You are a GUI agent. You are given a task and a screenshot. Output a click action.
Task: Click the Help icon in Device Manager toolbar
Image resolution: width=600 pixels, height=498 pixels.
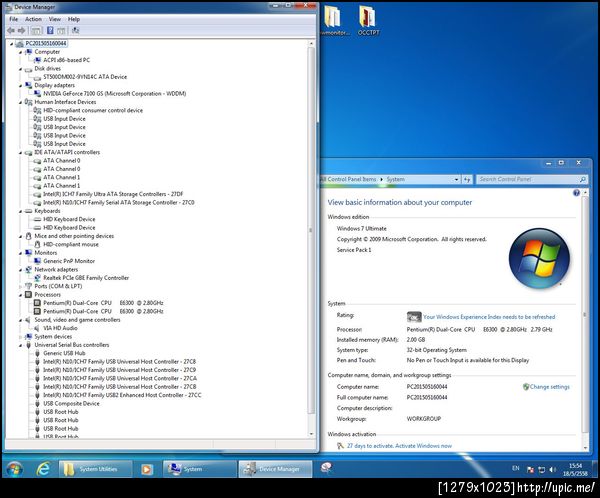(50, 31)
